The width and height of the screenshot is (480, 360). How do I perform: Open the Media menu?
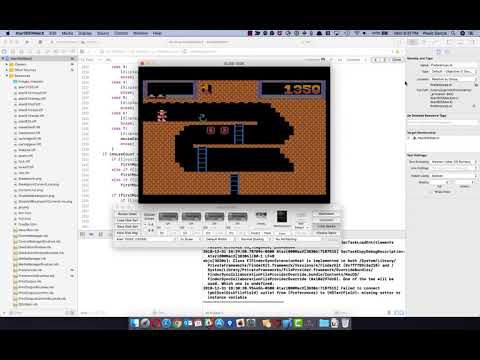[67, 33]
